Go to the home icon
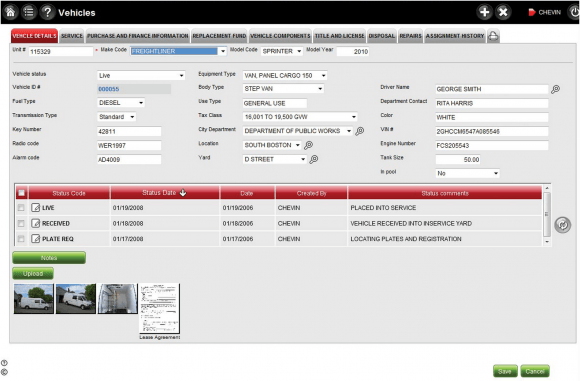The height and width of the screenshot is (381, 580). (x=10, y=12)
